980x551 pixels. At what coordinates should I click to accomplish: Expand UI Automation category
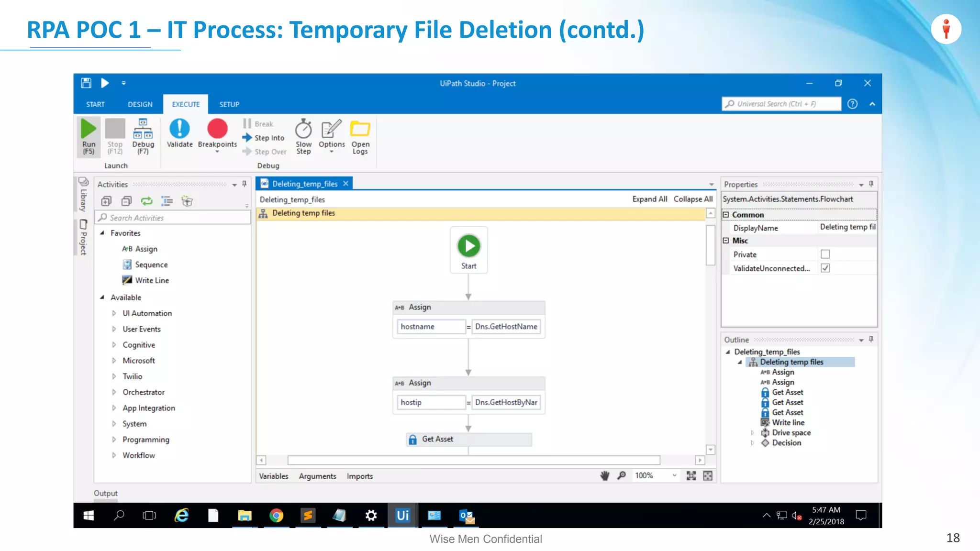(x=114, y=313)
